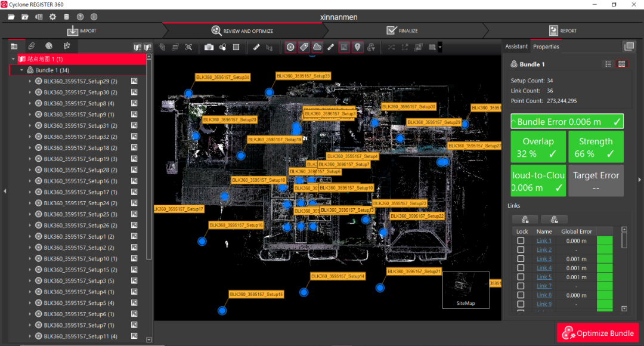644x346 pixels.
Task: Open selection mode dropdown arrow in view toolbar
Action: pos(440,47)
